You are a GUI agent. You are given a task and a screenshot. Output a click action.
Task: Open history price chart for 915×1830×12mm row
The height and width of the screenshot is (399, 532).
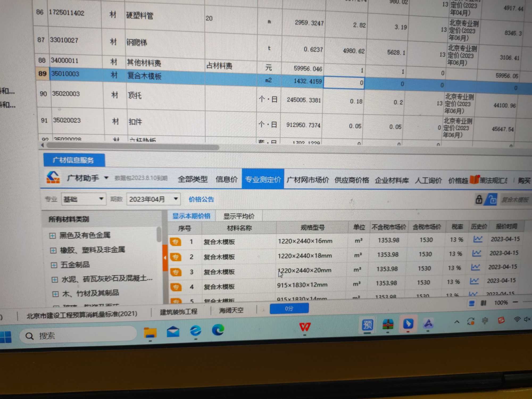(474, 281)
